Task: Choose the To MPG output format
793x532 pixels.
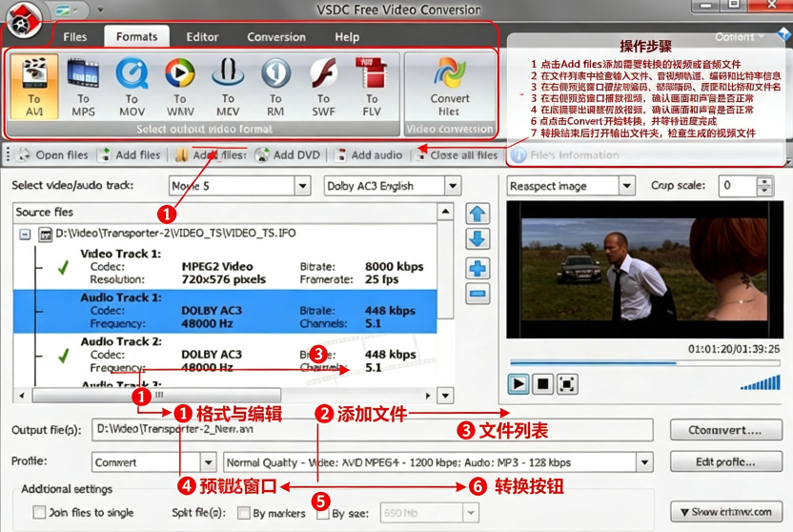Action: 83,87
